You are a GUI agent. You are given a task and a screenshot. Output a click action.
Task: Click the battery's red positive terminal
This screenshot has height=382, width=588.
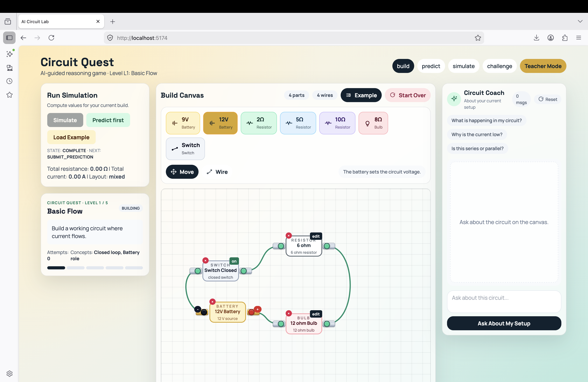click(x=251, y=312)
